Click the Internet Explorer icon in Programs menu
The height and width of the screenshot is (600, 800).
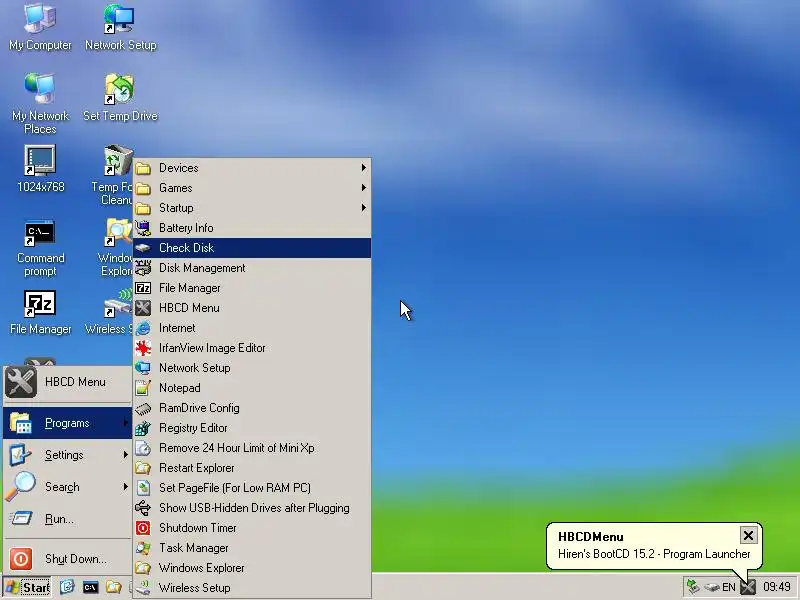pyautogui.click(x=143, y=328)
